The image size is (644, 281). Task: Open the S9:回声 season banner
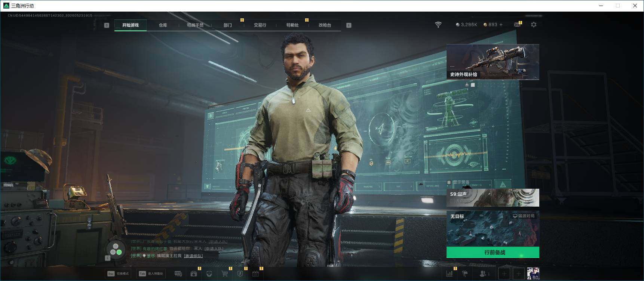pyautogui.click(x=493, y=198)
